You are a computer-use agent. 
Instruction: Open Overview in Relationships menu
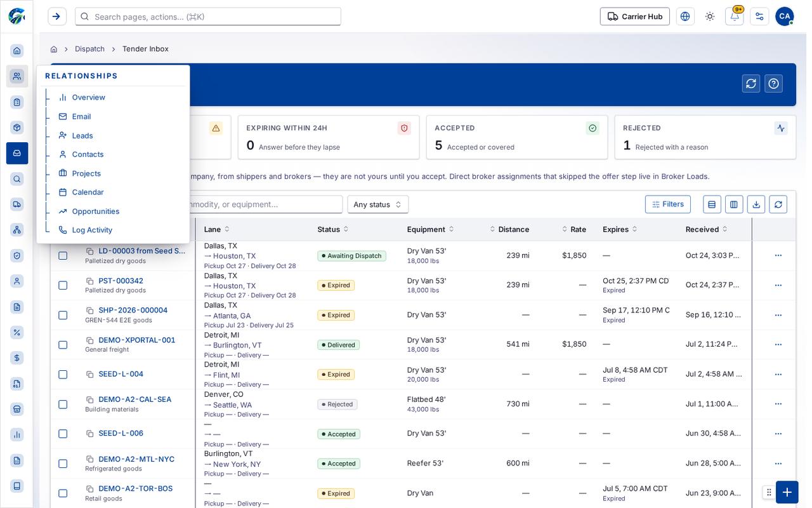88,97
